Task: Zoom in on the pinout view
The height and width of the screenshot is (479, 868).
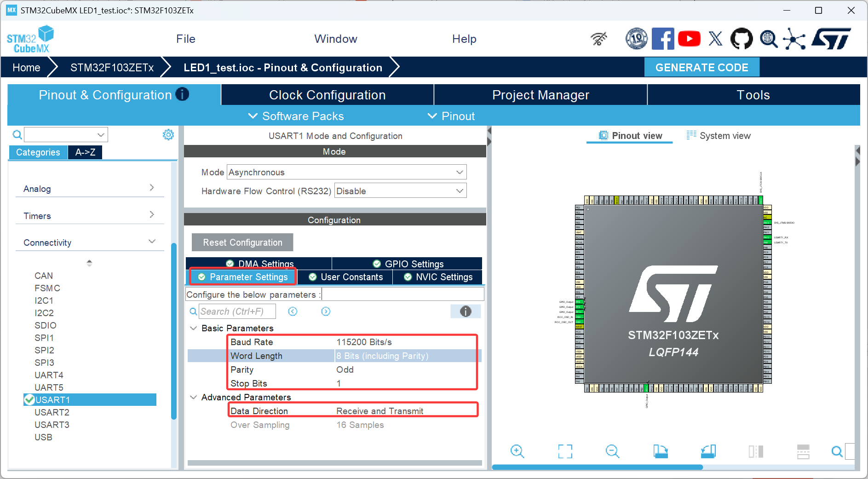Action: click(517, 451)
